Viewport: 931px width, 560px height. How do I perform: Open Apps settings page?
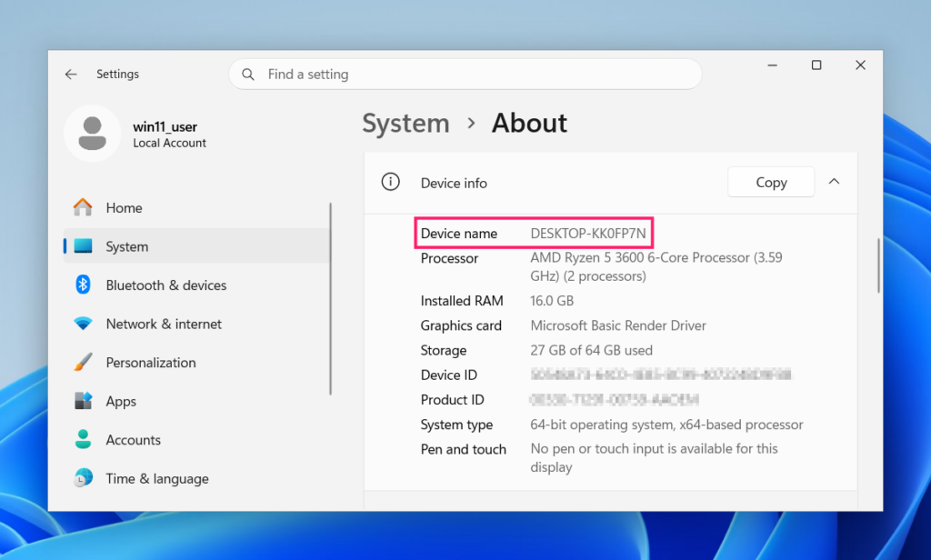(196, 401)
